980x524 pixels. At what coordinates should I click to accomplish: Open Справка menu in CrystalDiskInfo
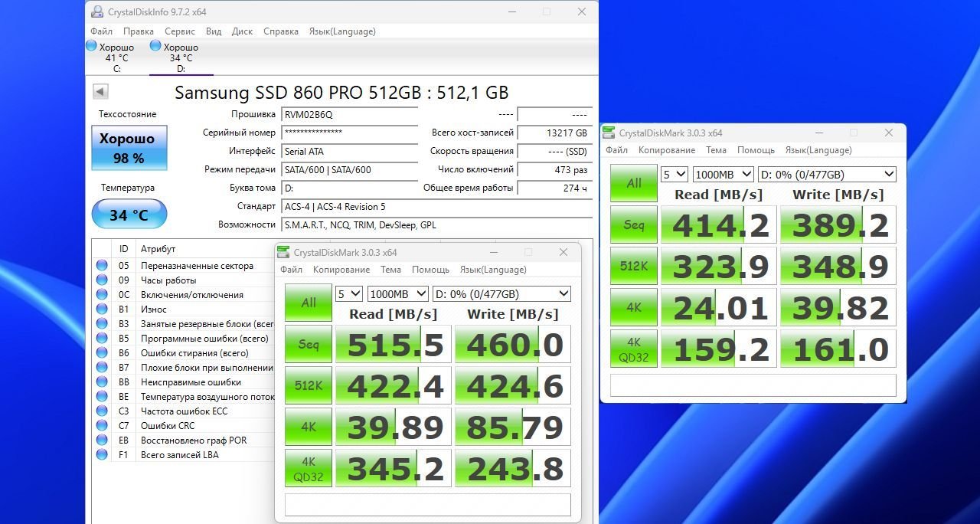point(281,31)
